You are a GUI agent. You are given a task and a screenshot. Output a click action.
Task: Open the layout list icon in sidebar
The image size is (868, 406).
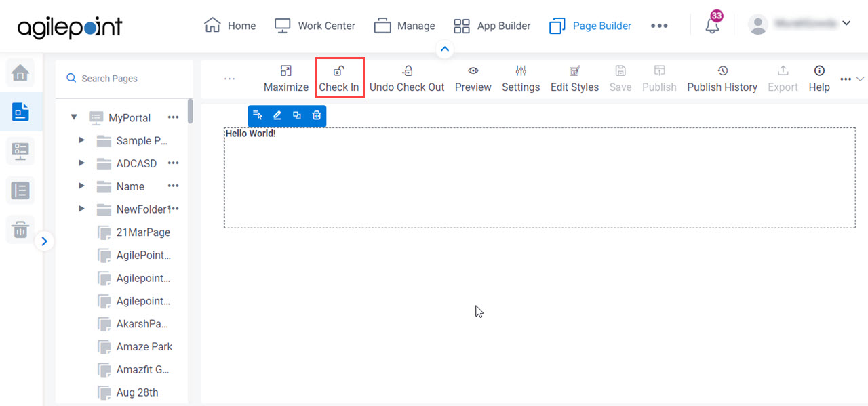[x=20, y=190]
